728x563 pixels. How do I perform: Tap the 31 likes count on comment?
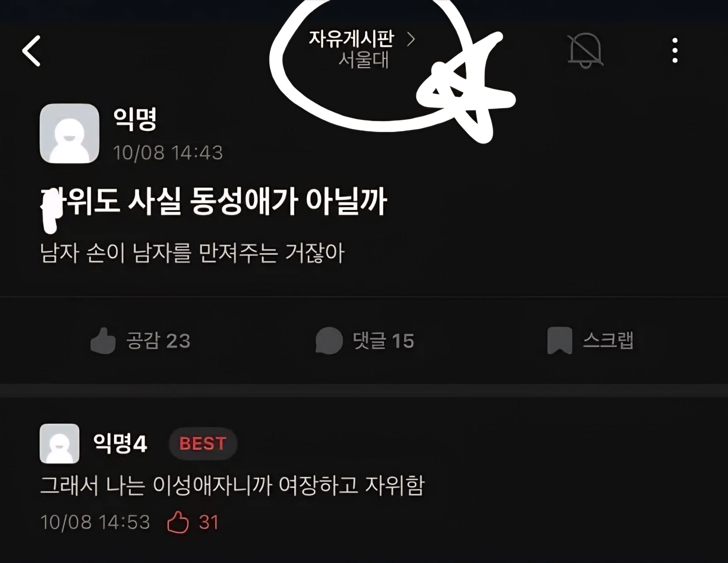click(209, 522)
